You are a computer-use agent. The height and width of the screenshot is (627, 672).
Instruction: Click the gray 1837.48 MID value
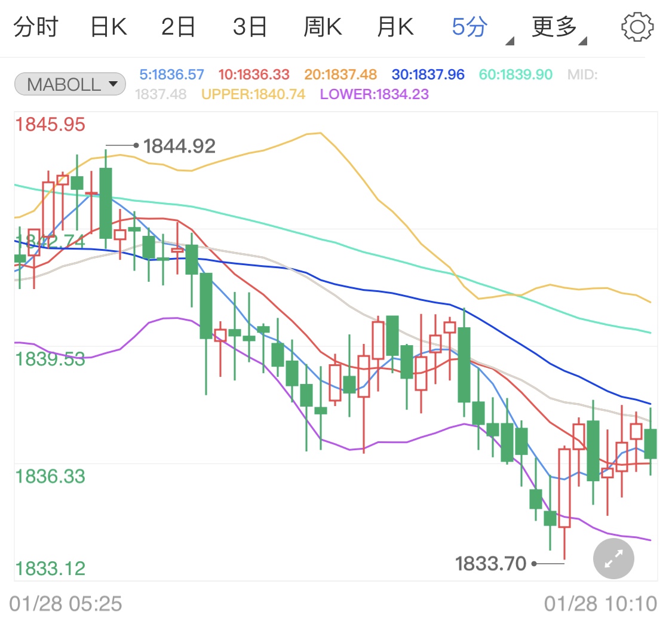point(161,94)
